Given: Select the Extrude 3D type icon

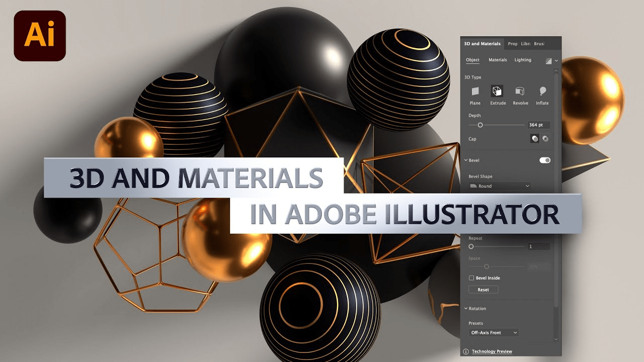Looking at the screenshot, I should 497,91.
